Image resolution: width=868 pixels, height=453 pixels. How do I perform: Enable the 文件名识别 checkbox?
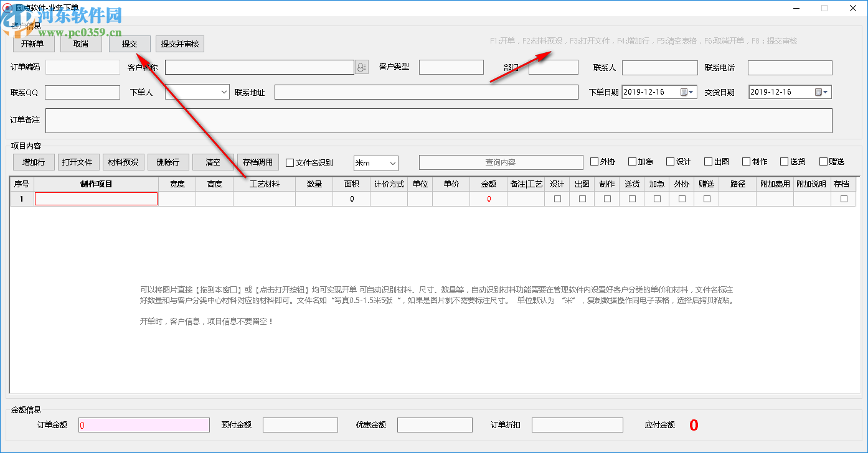[289, 162]
